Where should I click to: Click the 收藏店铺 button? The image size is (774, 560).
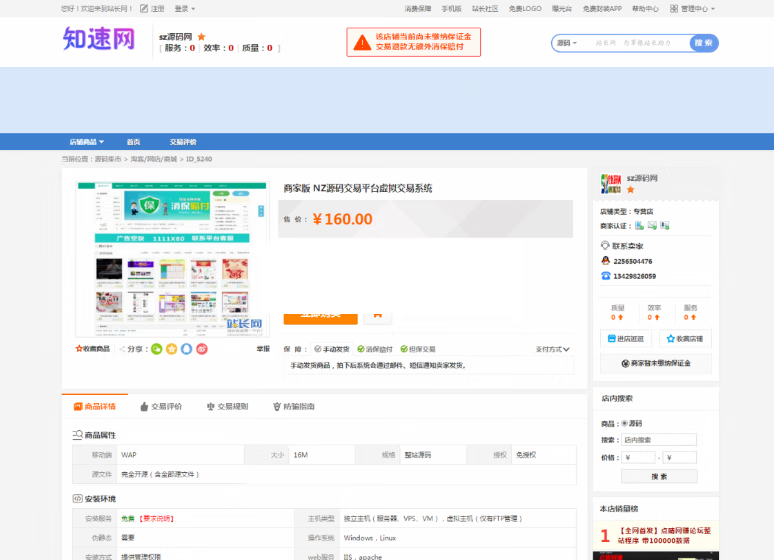[x=685, y=339]
